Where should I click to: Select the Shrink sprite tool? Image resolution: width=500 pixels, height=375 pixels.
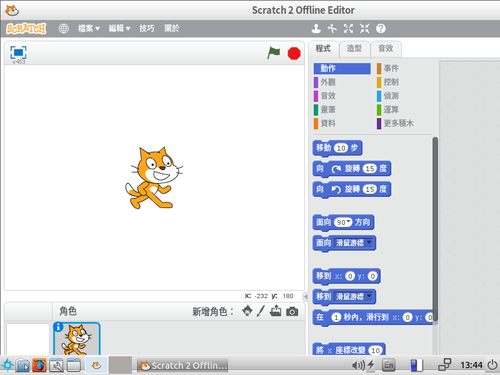(364, 29)
